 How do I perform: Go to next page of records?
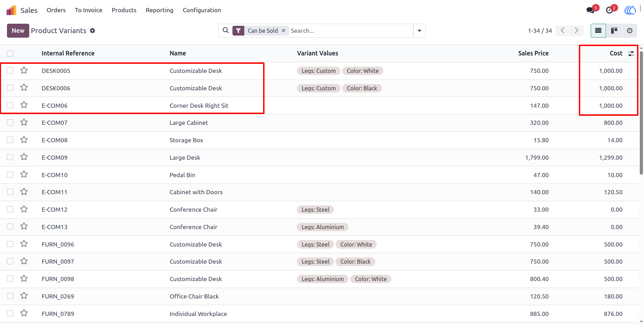577,31
